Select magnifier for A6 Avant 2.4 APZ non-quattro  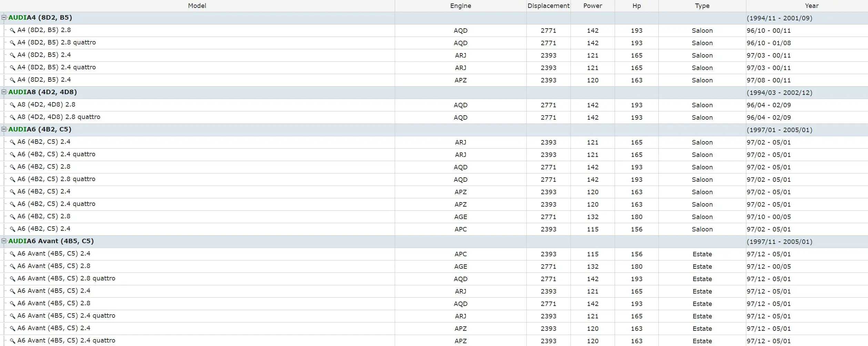pyautogui.click(x=12, y=328)
